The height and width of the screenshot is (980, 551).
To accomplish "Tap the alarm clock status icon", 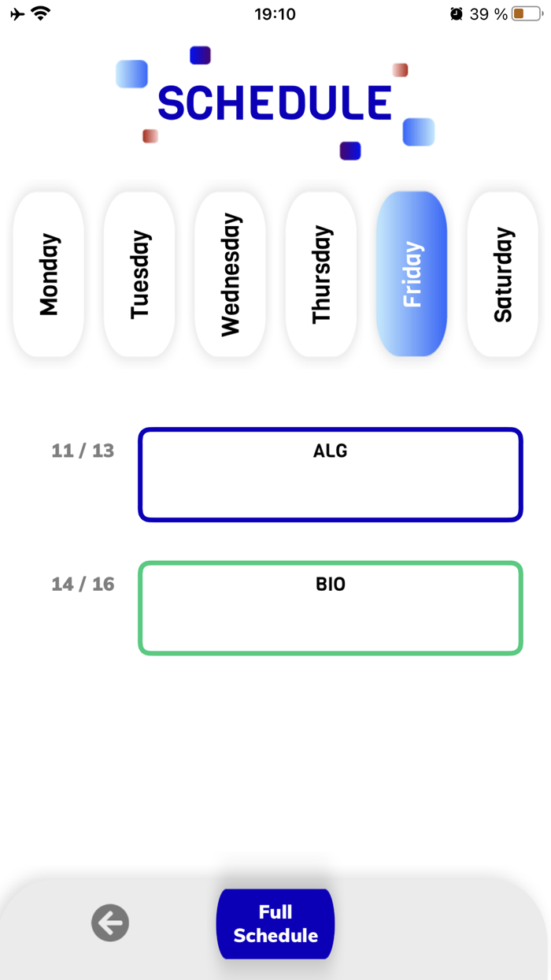I will pos(457,13).
